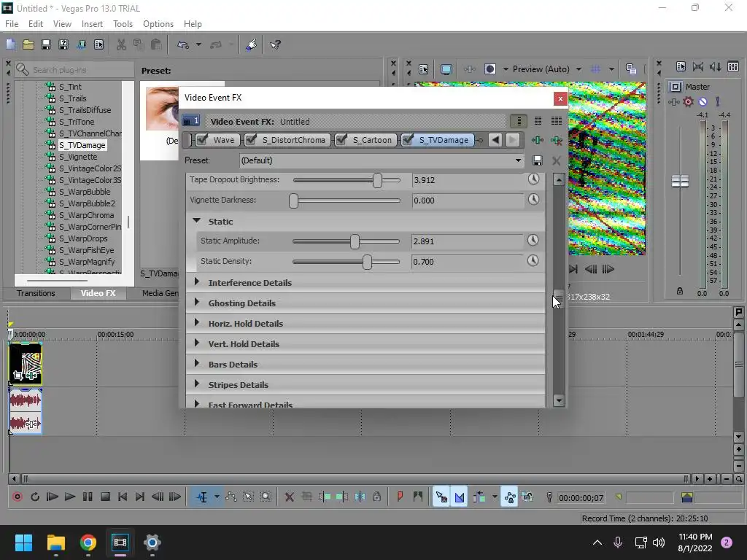This screenshot has width=747, height=560.
Task: Click the Split Screen View icon in the preview window
Action: click(x=489, y=69)
